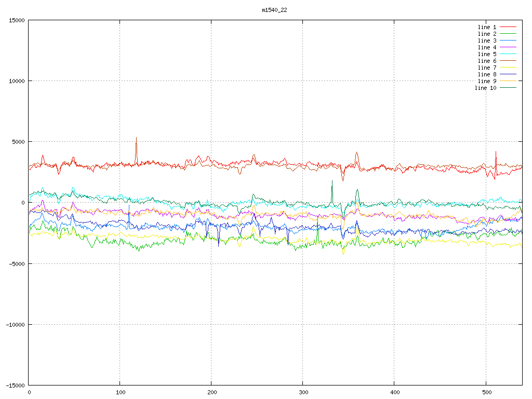Click the "line 10" legend label
This screenshot has width=532, height=399.
485,88
